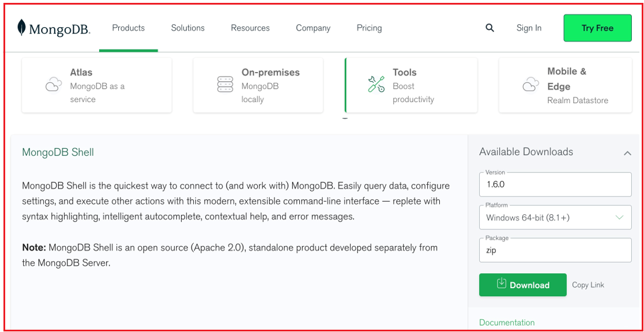The image size is (644, 332).
Task: Click the Atlas cloud icon
Action: [x=54, y=85]
